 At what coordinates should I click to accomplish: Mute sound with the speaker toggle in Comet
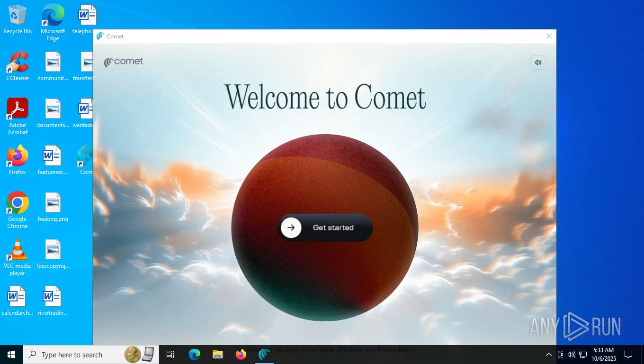coord(538,63)
